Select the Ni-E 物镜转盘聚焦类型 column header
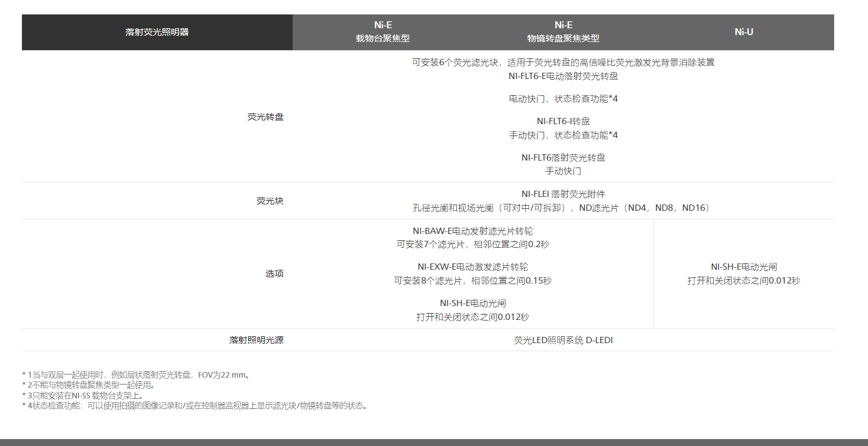Viewport: 868px width, 446px height. click(x=563, y=32)
